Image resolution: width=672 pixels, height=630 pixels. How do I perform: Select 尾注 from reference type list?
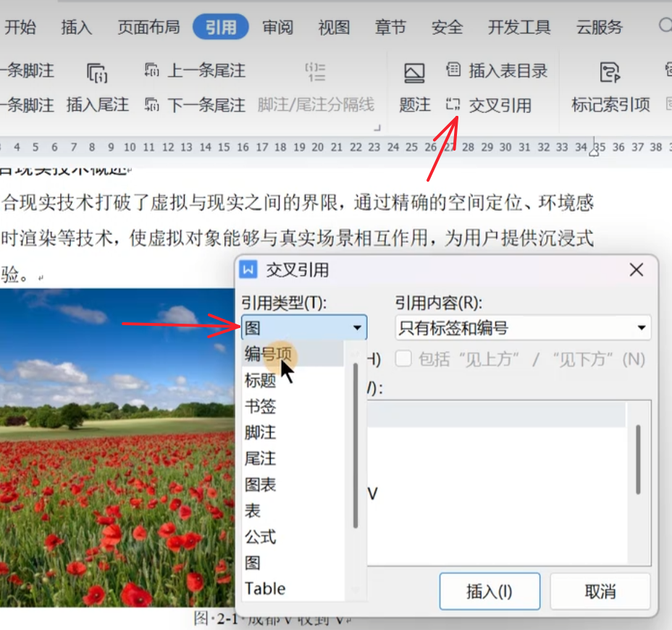click(293, 458)
